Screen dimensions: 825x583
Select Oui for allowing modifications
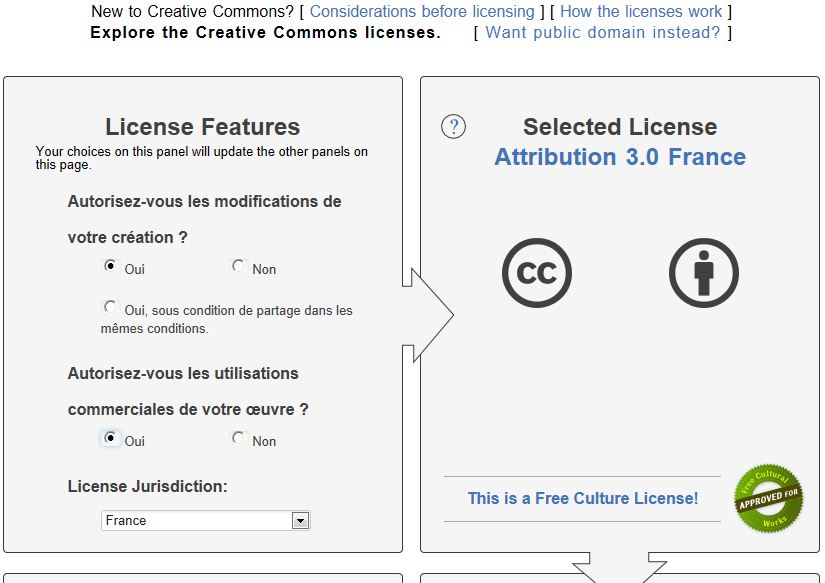pyautogui.click(x=110, y=266)
